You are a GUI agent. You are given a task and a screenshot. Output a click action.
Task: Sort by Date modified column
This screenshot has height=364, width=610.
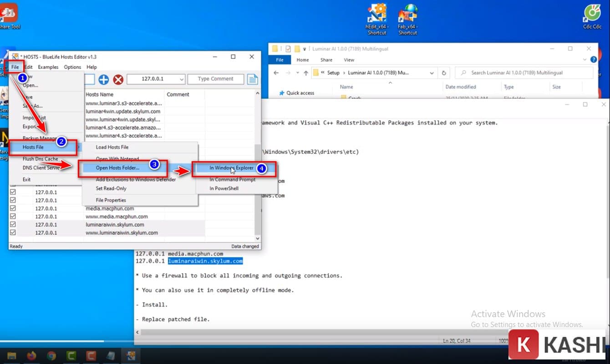[461, 87]
